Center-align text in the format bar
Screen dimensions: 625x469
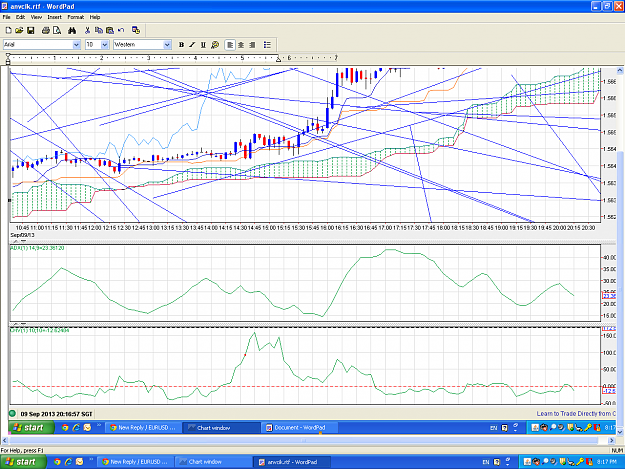tap(241, 45)
